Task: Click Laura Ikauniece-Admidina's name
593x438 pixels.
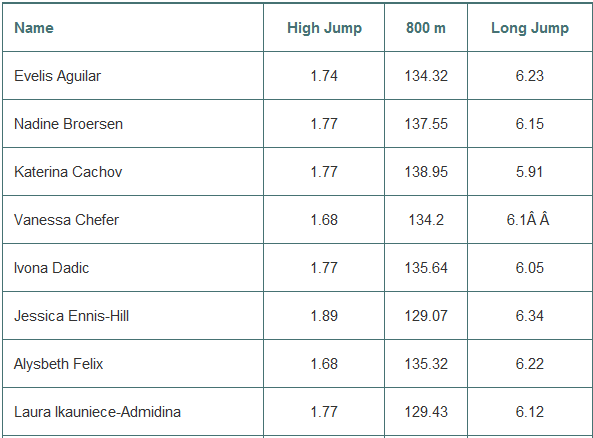Action: (x=98, y=412)
